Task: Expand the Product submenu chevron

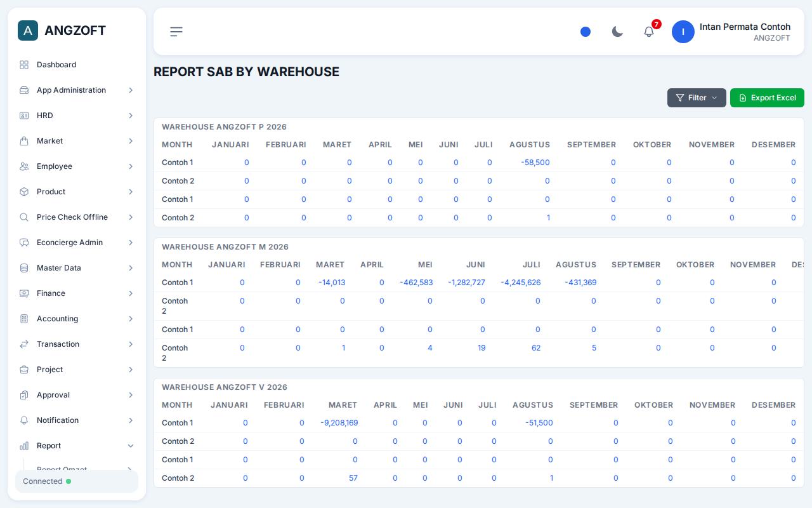Action: click(131, 192)
